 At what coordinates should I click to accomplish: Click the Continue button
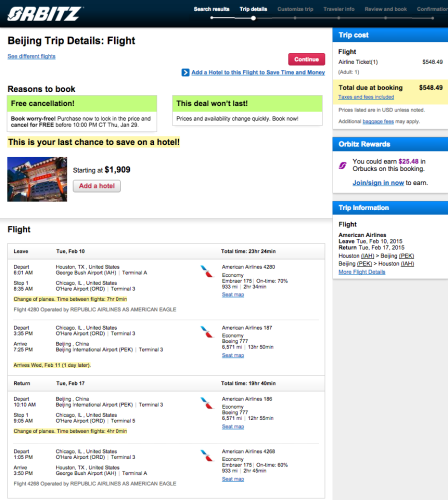[x=306, y=59]
